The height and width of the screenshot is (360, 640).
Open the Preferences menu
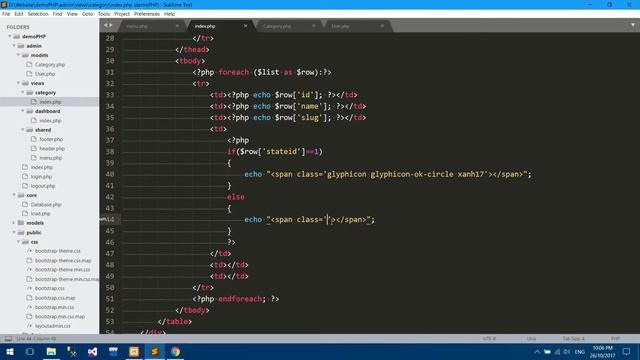coord(147,14)
